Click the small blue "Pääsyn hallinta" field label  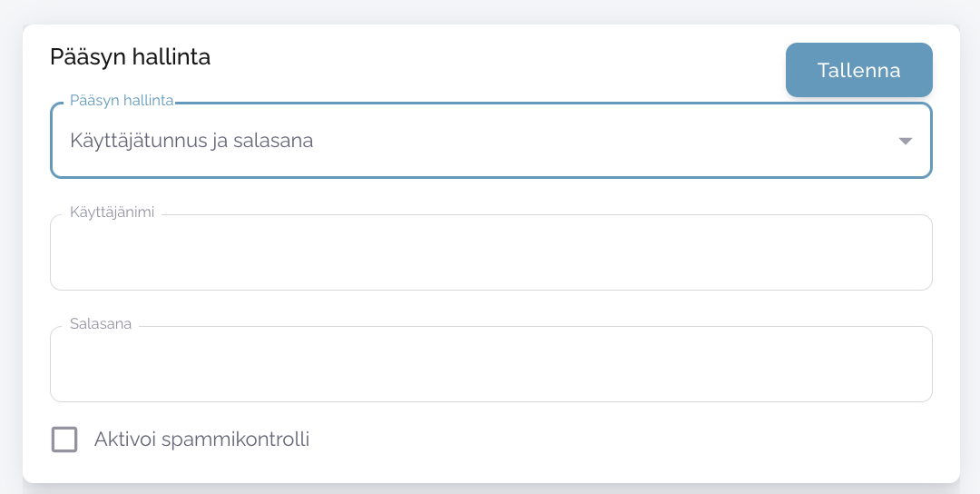(x=122, y=100)
